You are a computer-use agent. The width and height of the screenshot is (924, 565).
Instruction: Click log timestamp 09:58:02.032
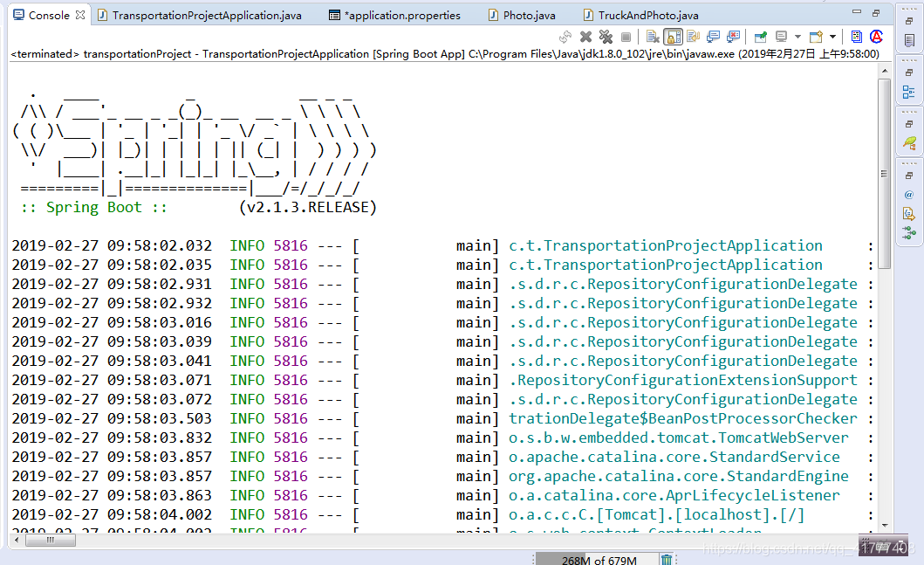pyautogui.click(x=159, y=246)
